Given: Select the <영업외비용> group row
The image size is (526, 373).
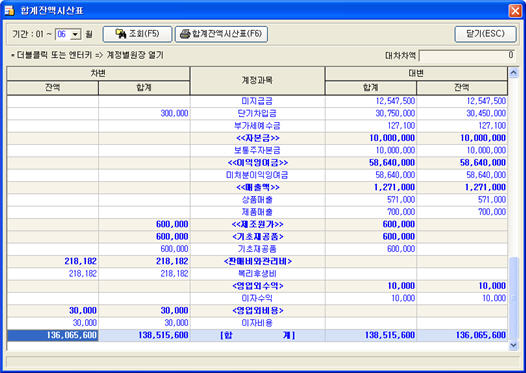Looking at the screenshot, I should pos(257,311).
